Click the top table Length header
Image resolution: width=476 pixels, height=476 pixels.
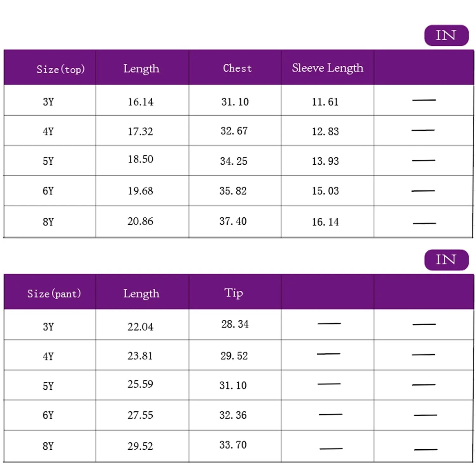tap(141, 69)
